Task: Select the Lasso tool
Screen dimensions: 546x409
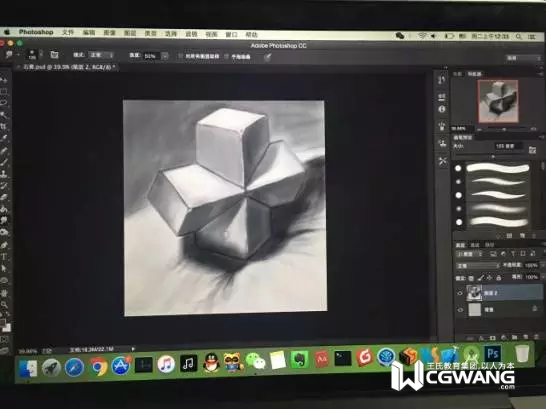Action: [x=4, y=103]
